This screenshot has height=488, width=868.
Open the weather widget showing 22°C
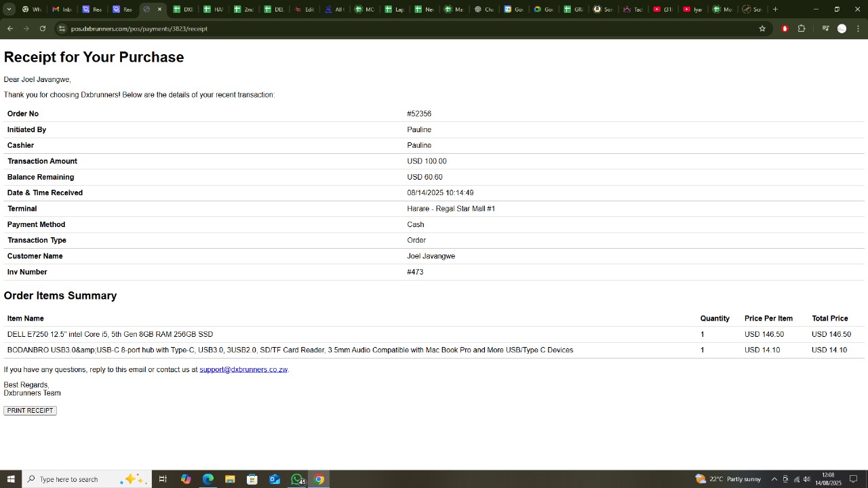[x=728, y=479]
